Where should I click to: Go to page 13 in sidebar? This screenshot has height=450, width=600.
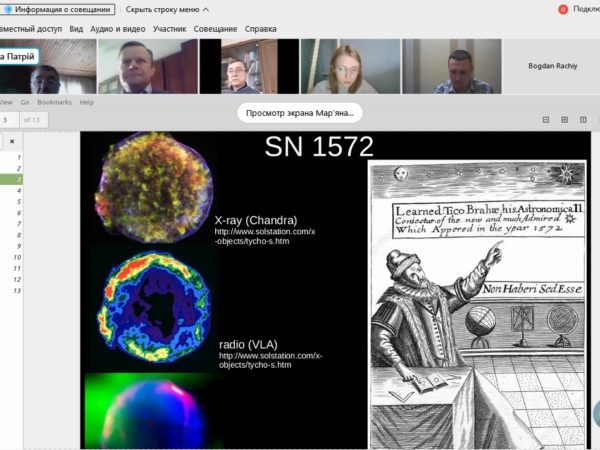(16, 290)
